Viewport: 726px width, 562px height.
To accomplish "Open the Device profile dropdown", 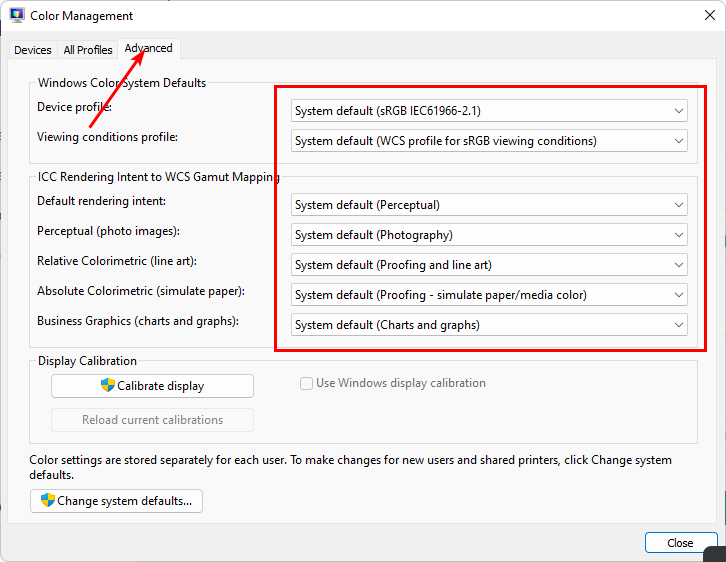I will point(489,111).
